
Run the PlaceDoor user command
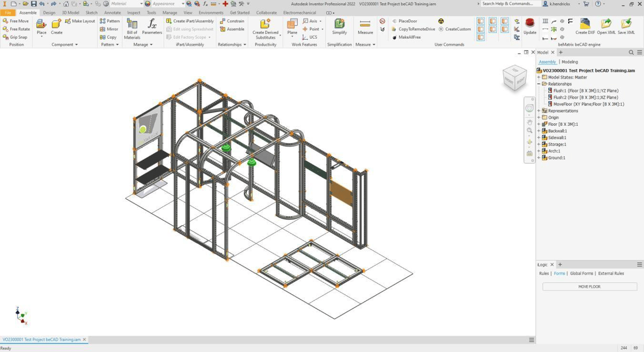click(x=404, y=21)
